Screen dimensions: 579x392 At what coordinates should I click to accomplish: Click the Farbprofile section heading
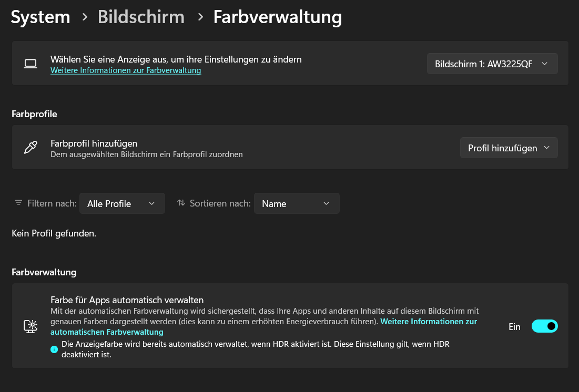(x=34, y=114)
